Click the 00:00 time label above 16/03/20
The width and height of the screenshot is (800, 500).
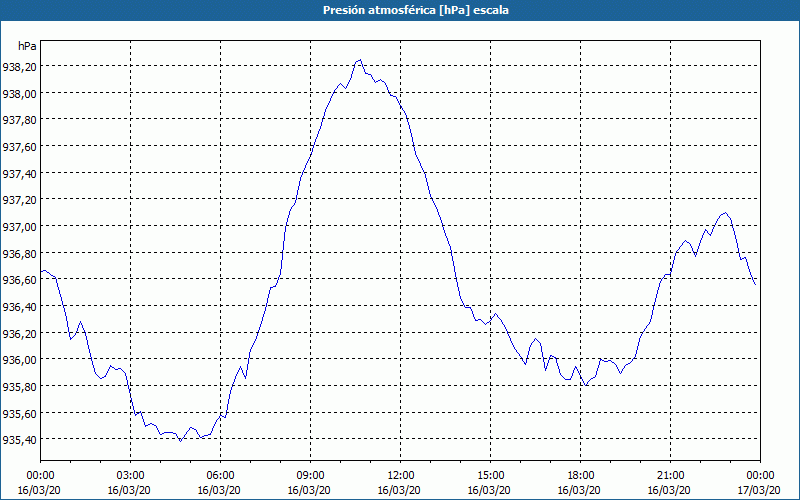40,476
